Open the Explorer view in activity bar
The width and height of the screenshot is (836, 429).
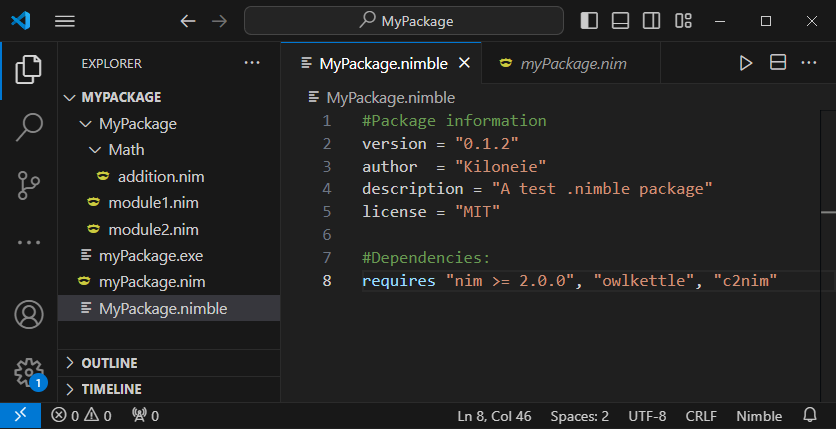coord(28,70)
